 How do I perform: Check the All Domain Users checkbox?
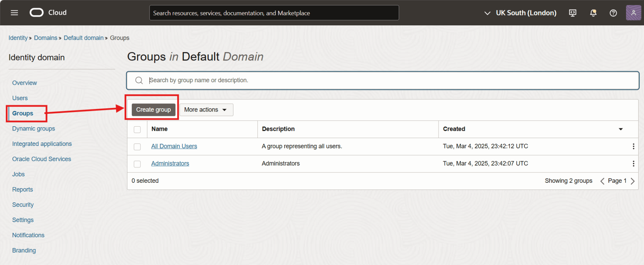tap(137, 147)
